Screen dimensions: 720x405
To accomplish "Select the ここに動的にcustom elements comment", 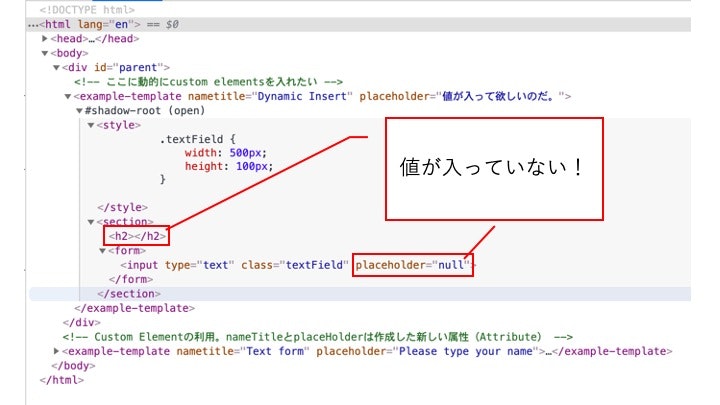I will (208, 82).
